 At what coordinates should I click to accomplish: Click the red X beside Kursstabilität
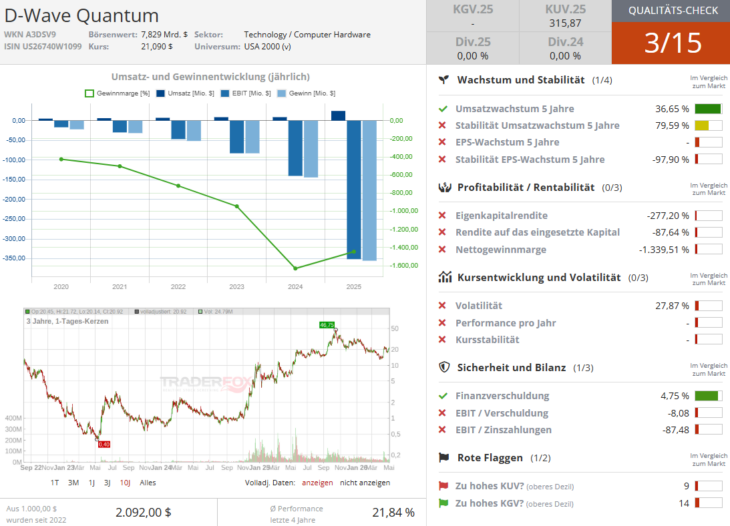(x=442, y=339)
